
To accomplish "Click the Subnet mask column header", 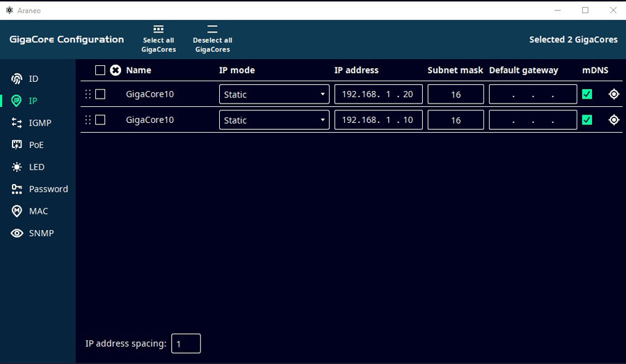I will click(x=455, y=70).
